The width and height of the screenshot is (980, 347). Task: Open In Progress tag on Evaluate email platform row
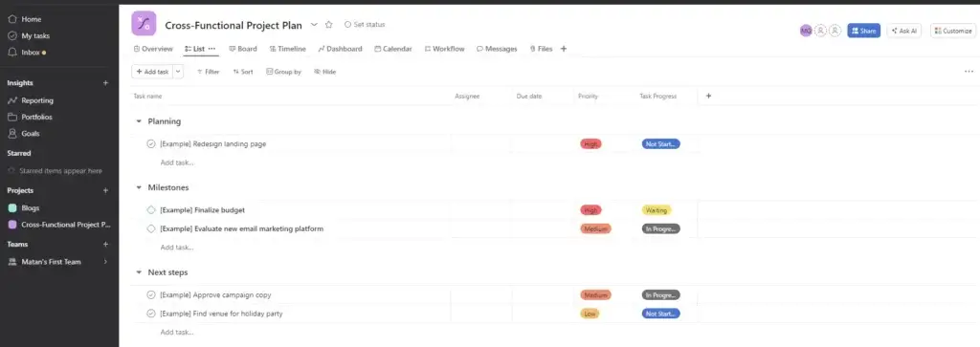tap(661, 229)
